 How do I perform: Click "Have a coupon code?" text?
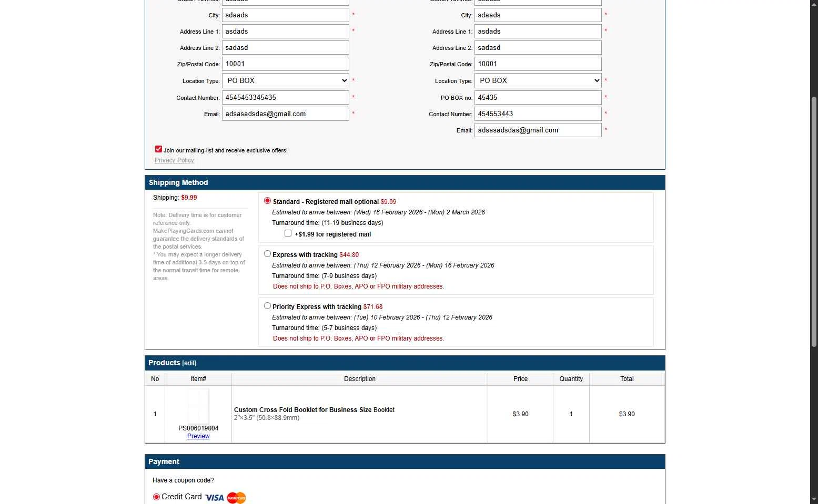[183, 480]
